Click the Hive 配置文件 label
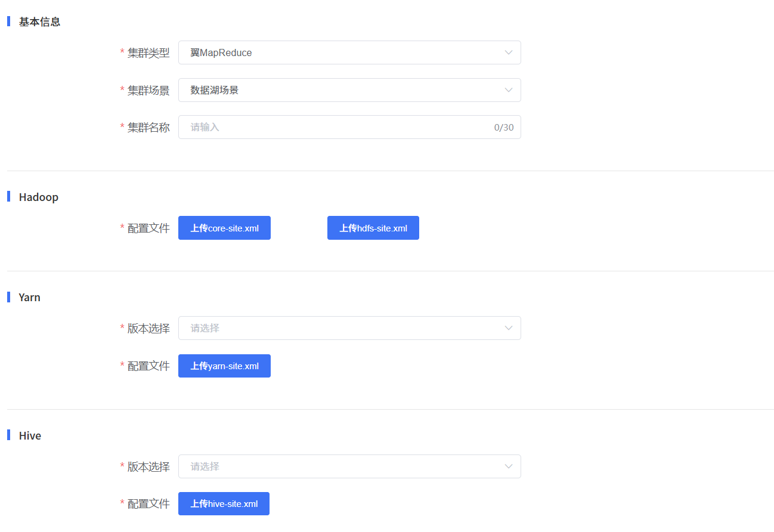 point(148,503)
